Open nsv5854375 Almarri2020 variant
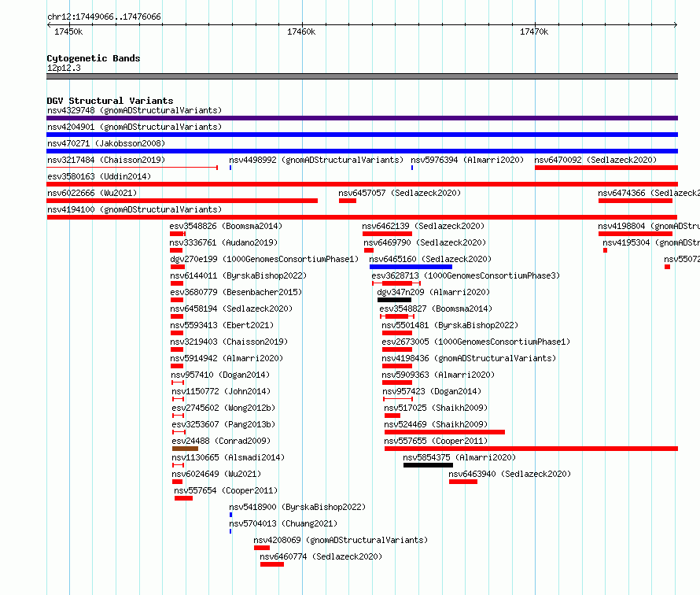Screen dimensions: 700x595 click(x=459, y=457)
